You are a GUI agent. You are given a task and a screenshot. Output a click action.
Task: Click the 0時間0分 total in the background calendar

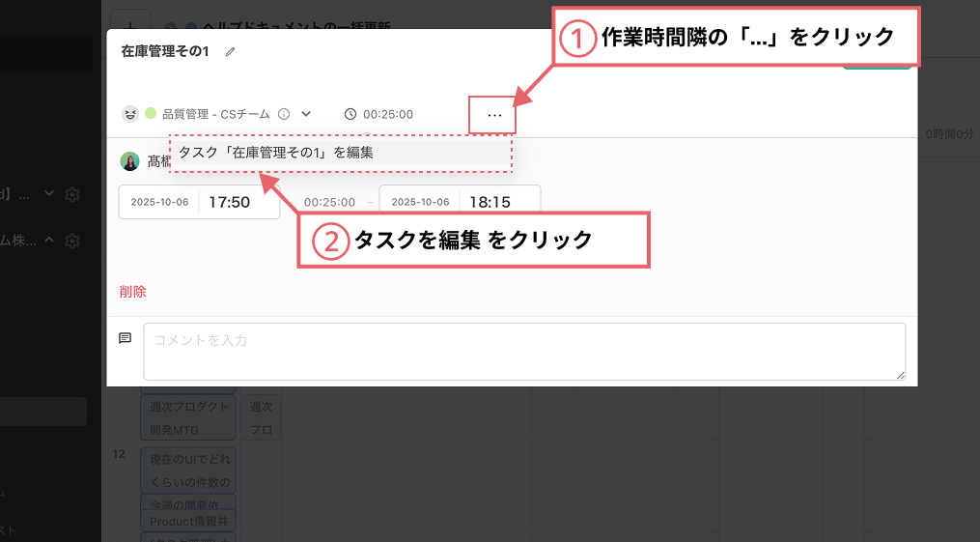click(x=949, y=133)
